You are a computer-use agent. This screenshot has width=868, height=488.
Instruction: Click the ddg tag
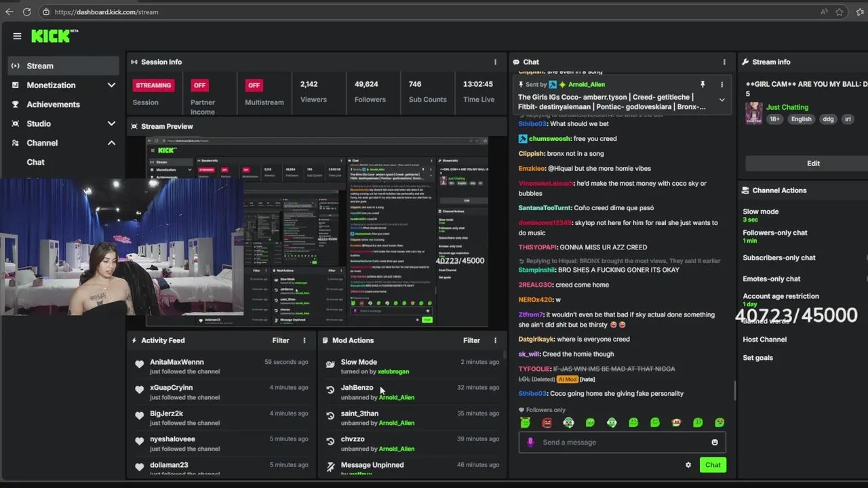click(828, 119)
